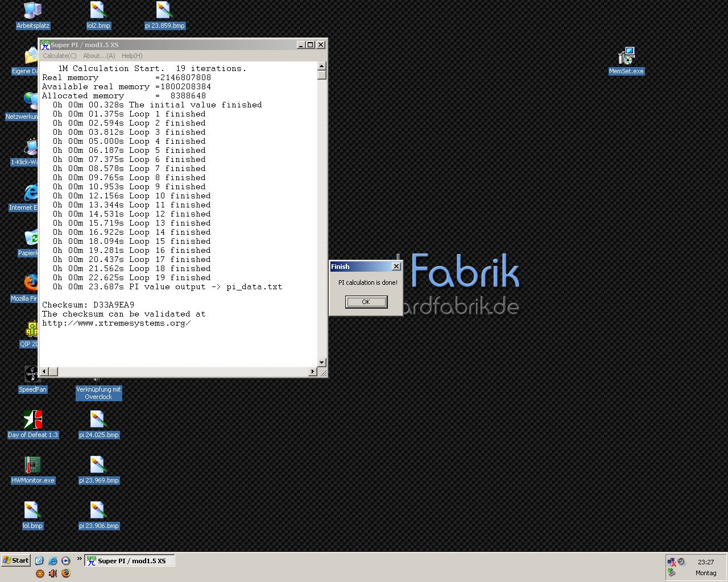This screenshot has width=728, height=582.
Task: Click the 'Loop 10 finished' line
Action: pos(131,196)
